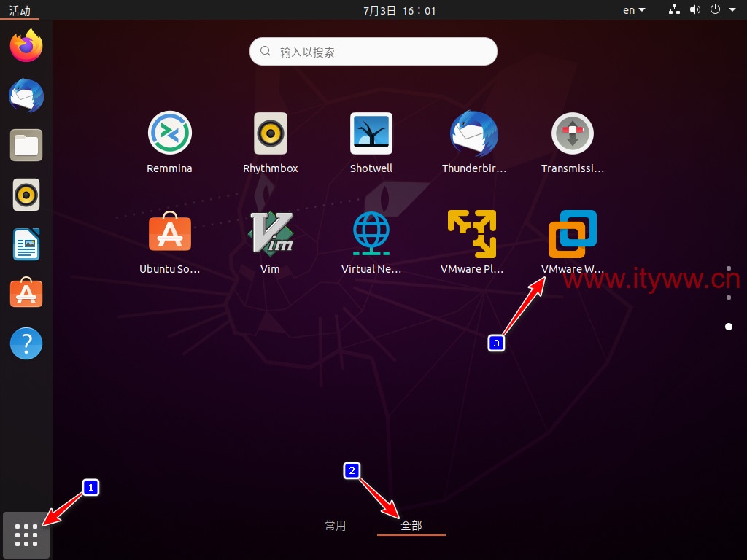The width and height of the screenshot is (747, 560).
Task: Open Rhythmbox in the app grid
Action: click(270, 142)
